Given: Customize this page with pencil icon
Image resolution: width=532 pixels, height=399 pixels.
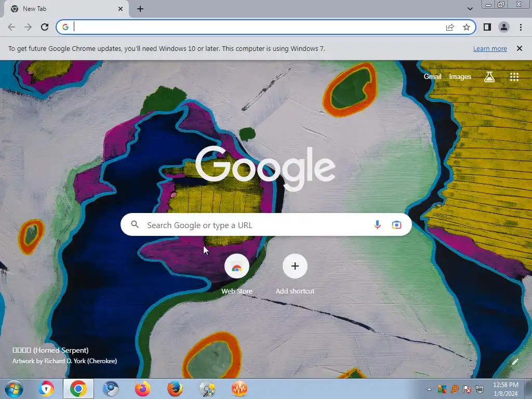Looking at the screenshot, I should pos(515,362).
